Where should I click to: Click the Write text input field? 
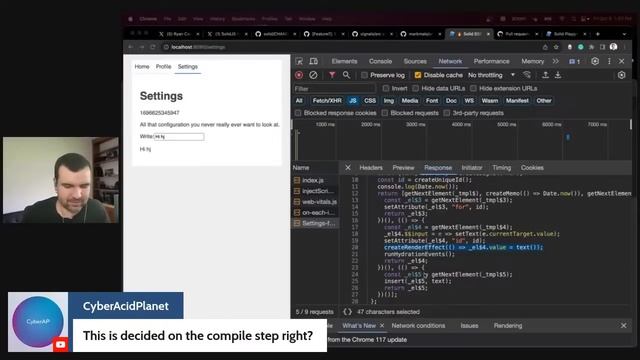[179, 137]
